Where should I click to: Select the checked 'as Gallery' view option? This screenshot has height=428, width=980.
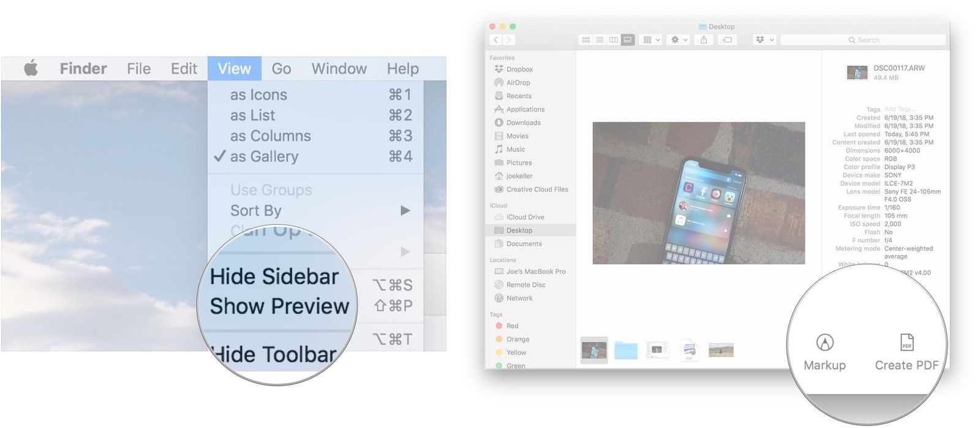(x=264, y=157)
